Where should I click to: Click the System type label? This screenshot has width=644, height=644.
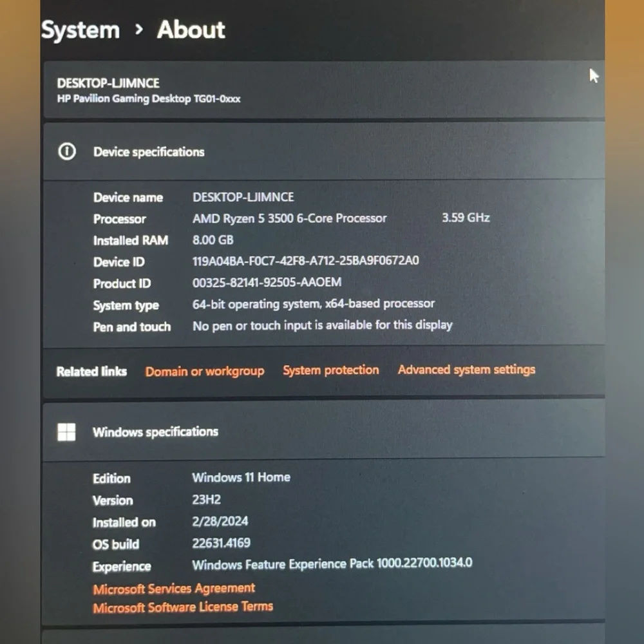point(126,305)
